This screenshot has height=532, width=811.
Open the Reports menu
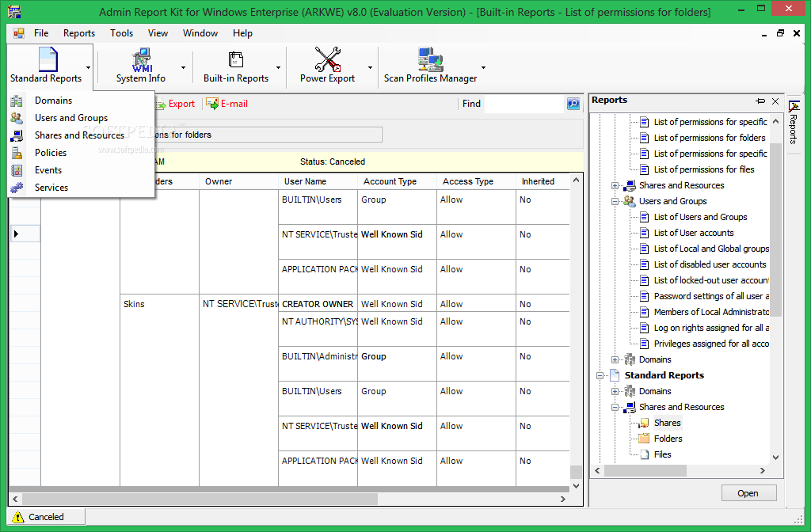[79, 33]
